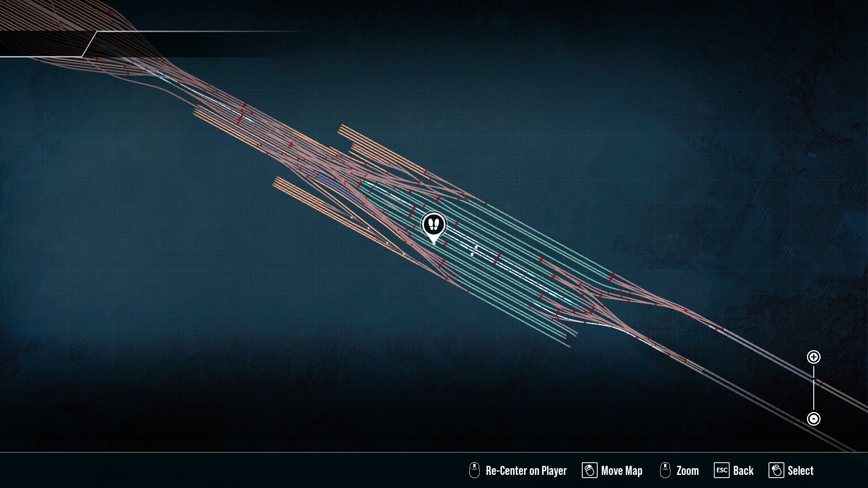This screenshot has height=488, width=868.
Task: Click the Select mouse-click icon
Action: tap(776, 470)
